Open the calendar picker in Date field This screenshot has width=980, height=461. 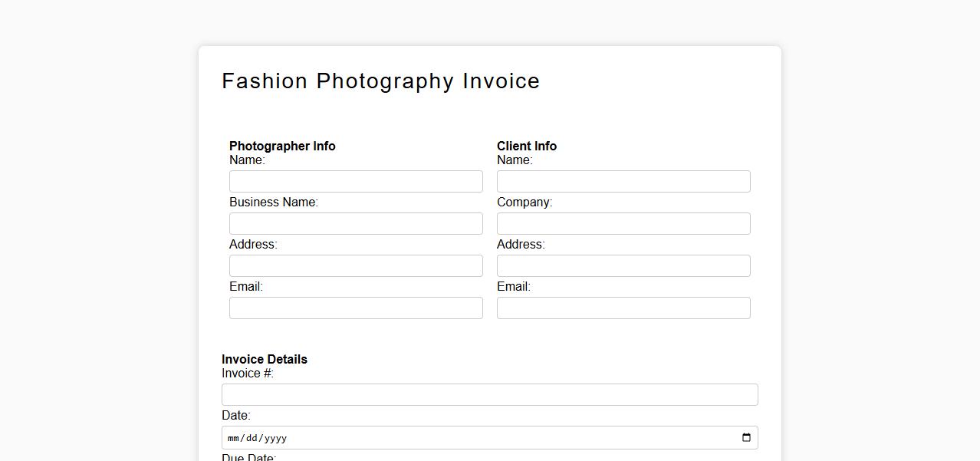746,438
